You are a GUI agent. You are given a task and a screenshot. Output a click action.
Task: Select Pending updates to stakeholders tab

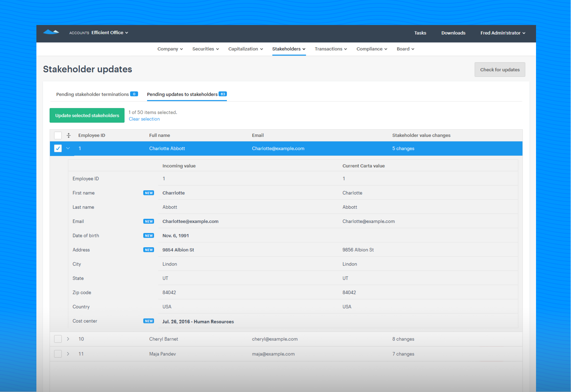(187, 94)
